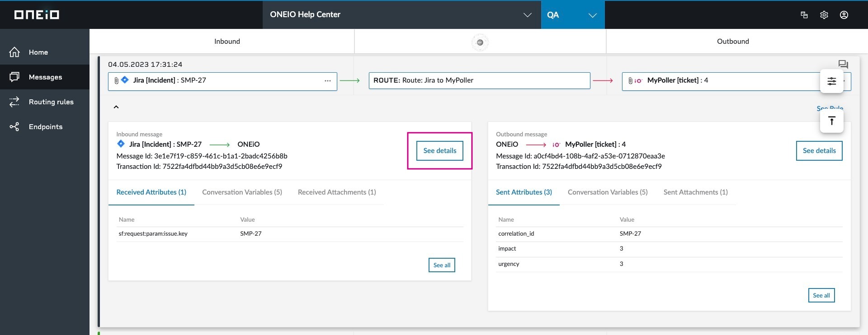The image size is (868, 335).
Task: Open inbound Conversation Variables (5) tab
Action: click(x=242, y=192)
